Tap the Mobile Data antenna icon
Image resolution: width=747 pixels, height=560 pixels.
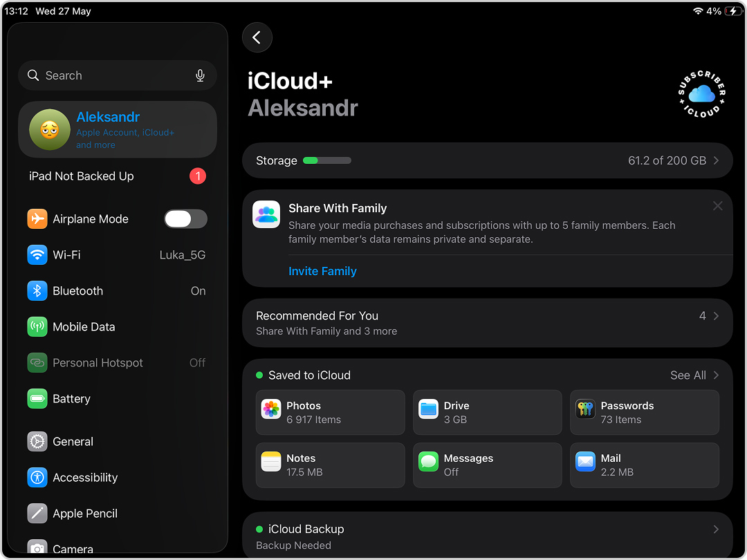click(x=37, y=326)
